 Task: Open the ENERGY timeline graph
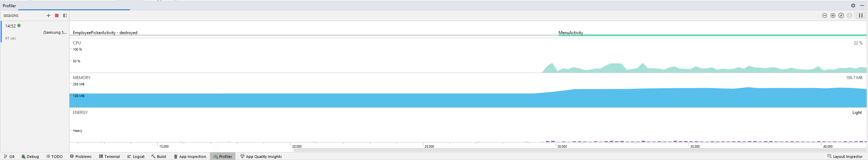pyautogui.click(x=468, y=125)
